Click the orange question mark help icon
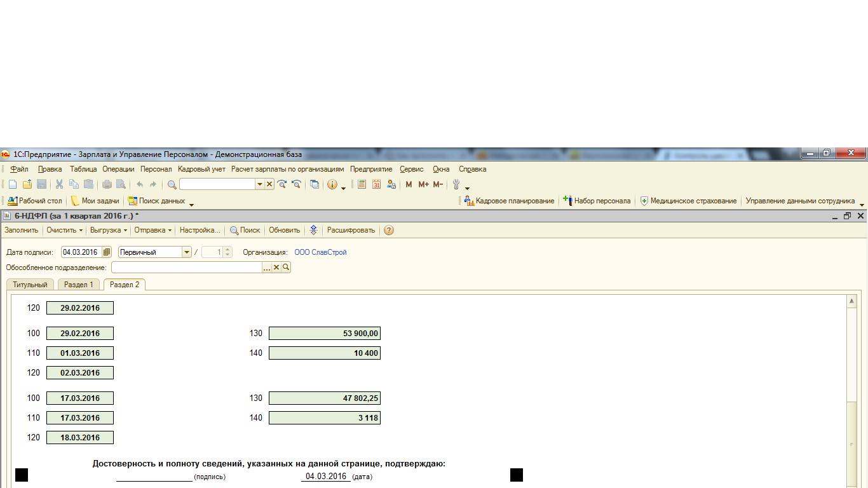Viewport: 868px width, 488px height. click(x=389, y=230)
